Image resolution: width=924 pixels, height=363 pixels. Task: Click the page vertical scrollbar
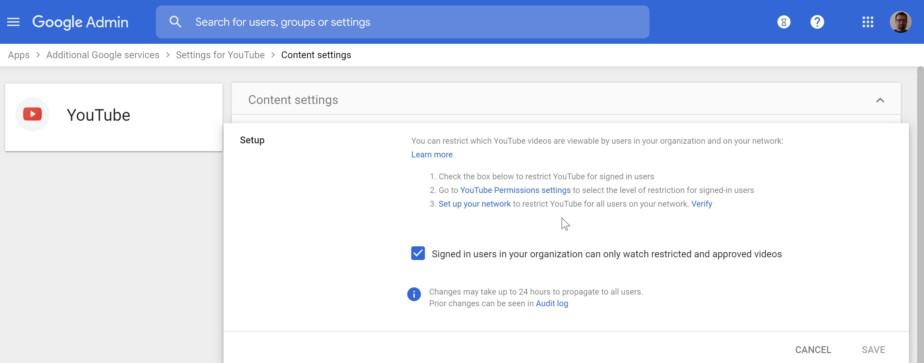(919, 215)
